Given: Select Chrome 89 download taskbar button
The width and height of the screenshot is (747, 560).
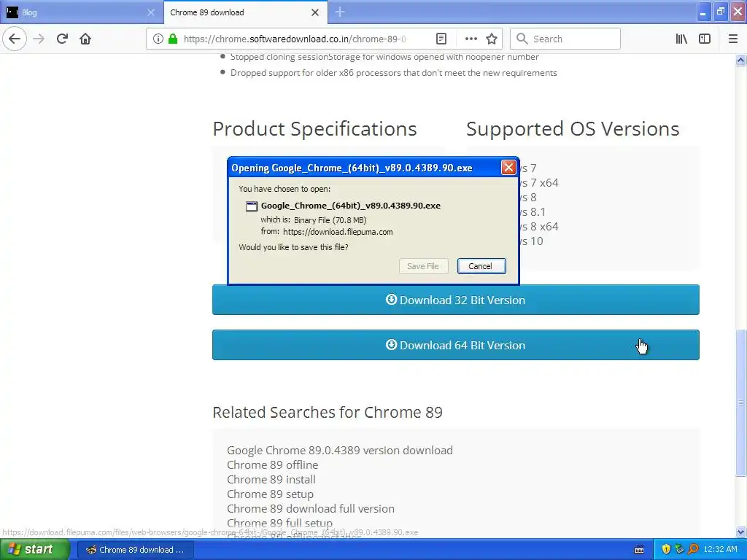Looking at the screenshot, I should click(135, 550).
